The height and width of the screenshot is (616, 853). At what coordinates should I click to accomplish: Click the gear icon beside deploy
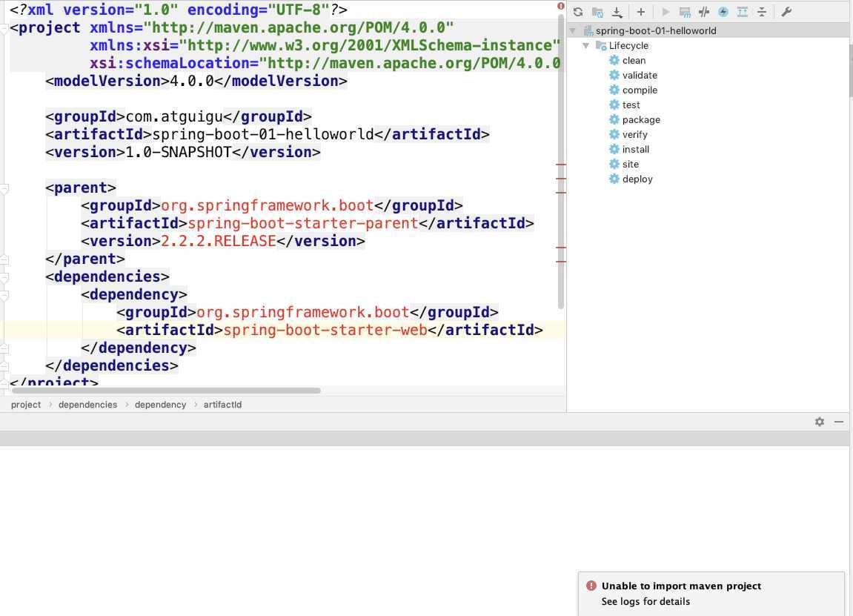pyautogui.click(x=614, y=179)
